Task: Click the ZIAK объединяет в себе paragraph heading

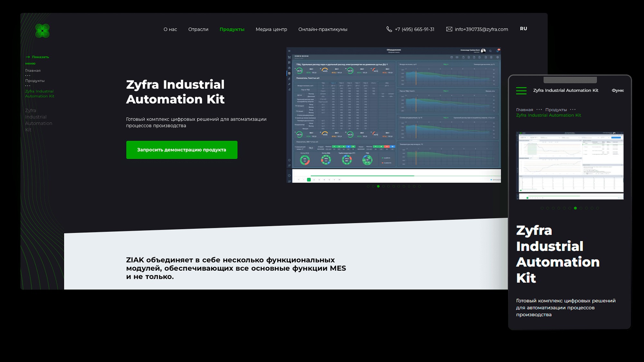Action: tap(236, 268)
